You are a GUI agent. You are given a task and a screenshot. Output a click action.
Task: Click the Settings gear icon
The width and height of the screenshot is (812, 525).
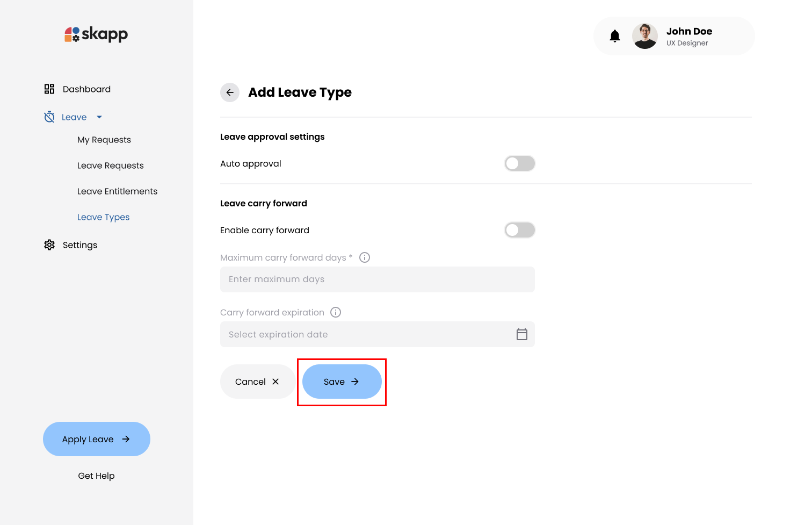point(49,245)
